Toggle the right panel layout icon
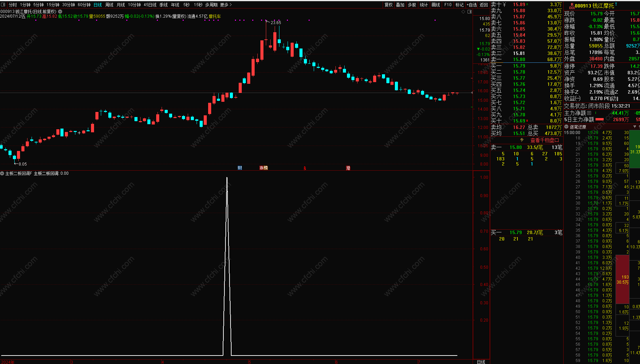The width and height of the screenshot is (640, 364). pos(470,12)
